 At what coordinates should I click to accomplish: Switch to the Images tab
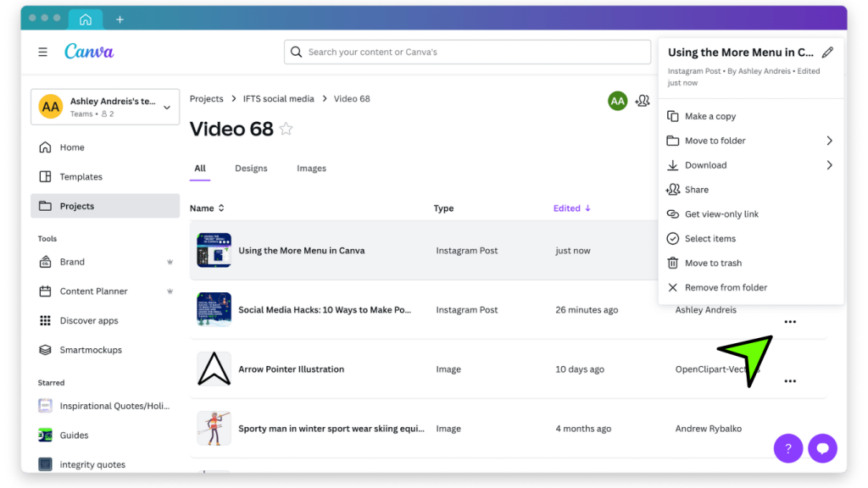point(311,169)
